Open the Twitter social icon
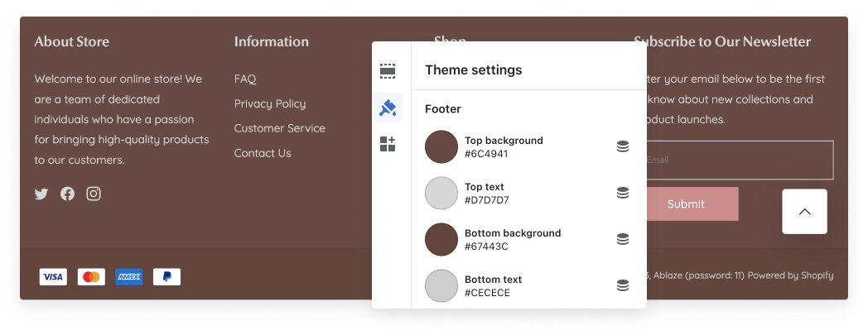 [41, 194]
